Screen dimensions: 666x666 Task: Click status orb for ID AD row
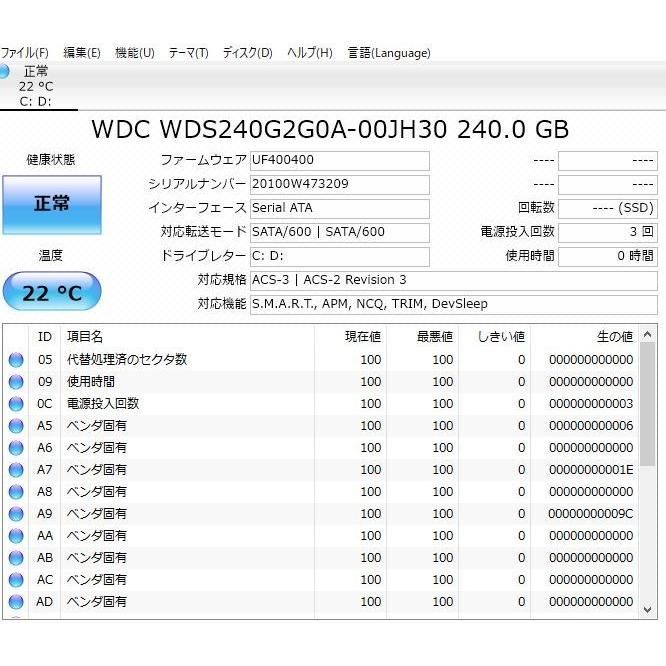coord(16,602)
